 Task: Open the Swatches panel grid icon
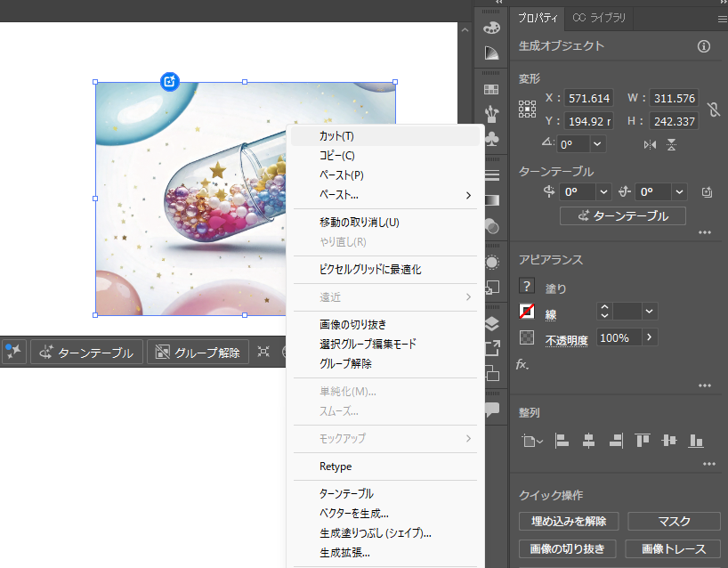(491, 89)
